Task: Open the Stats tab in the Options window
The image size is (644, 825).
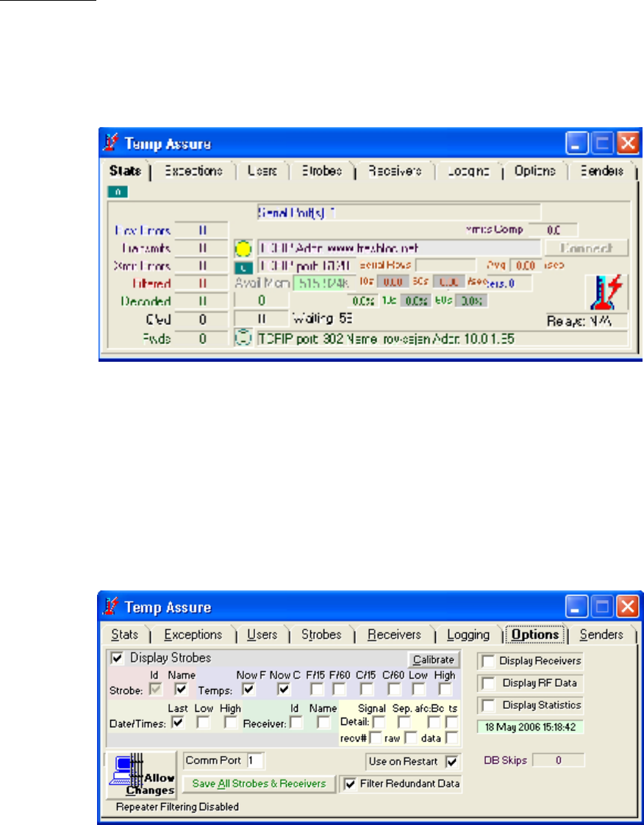Action: click(125, 634)
